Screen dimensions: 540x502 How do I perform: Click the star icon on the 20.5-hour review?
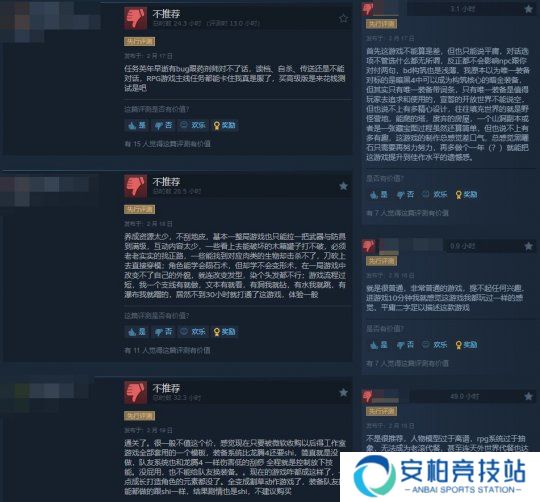pos(343,186)
